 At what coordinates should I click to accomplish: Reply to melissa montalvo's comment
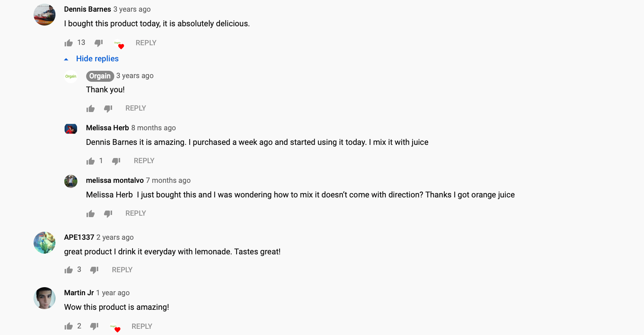coord(135,213)
